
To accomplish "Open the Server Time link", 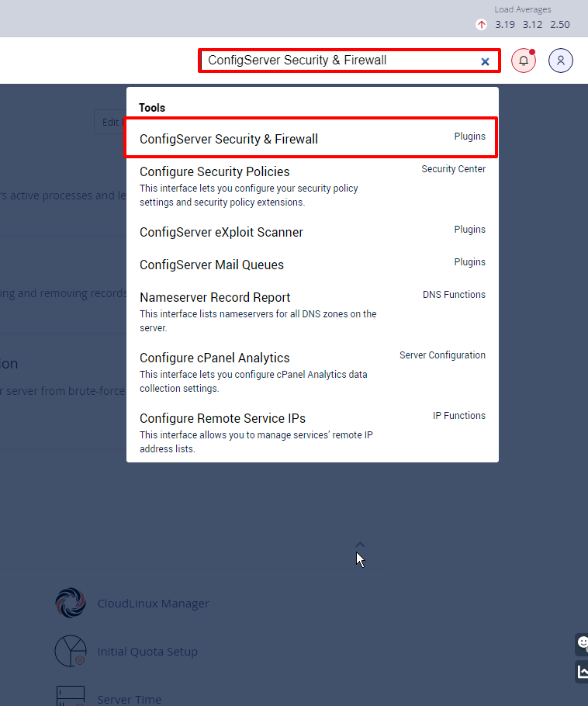I will pos(130,699).
